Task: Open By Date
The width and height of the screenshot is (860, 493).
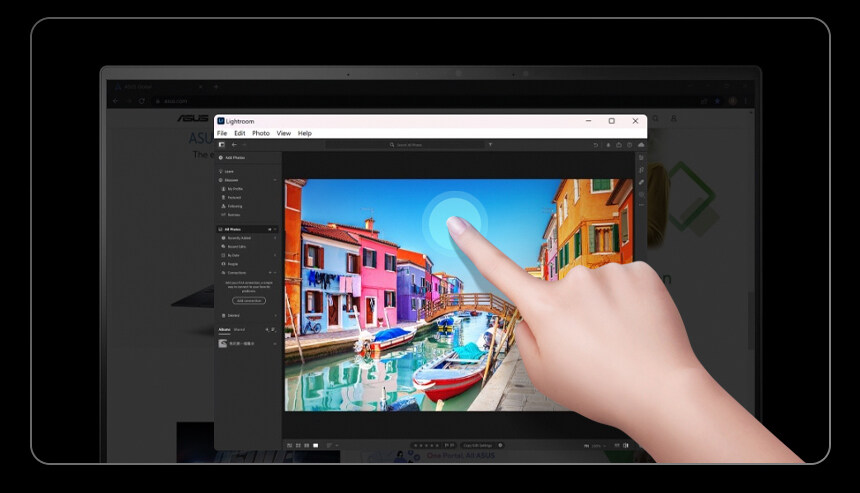Action: point(230,256)
